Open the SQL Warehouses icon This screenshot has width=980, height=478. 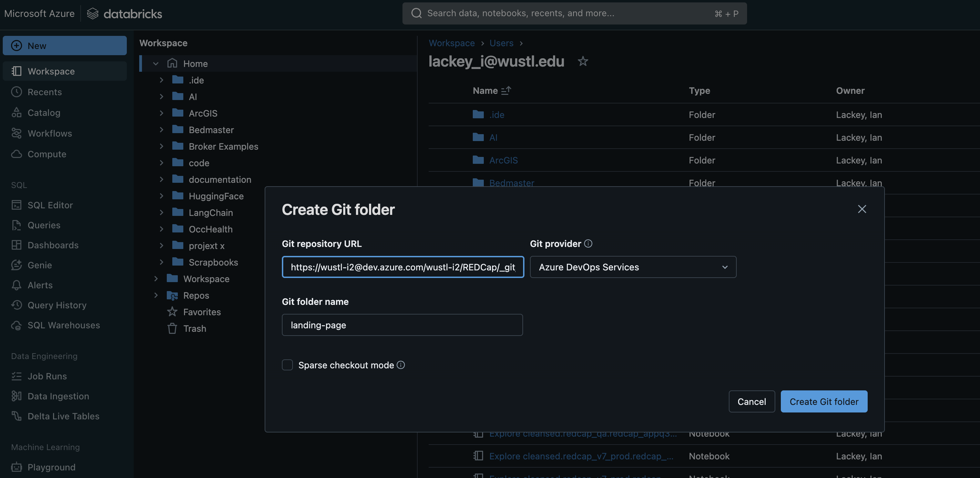point(16,325)
